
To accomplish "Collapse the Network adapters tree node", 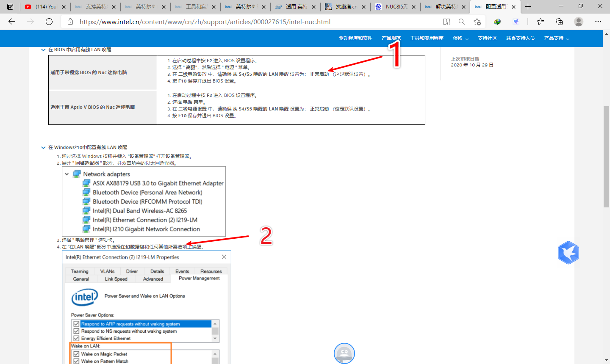I will 67,174.
